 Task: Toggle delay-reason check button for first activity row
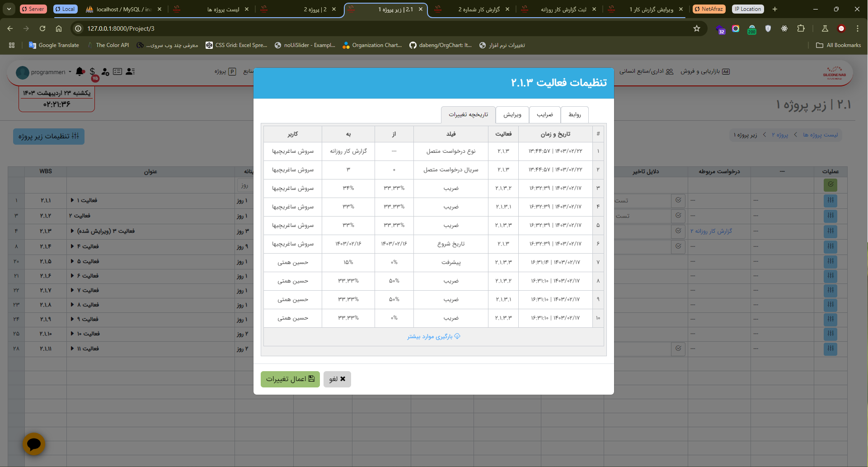[x=678, y=200]
